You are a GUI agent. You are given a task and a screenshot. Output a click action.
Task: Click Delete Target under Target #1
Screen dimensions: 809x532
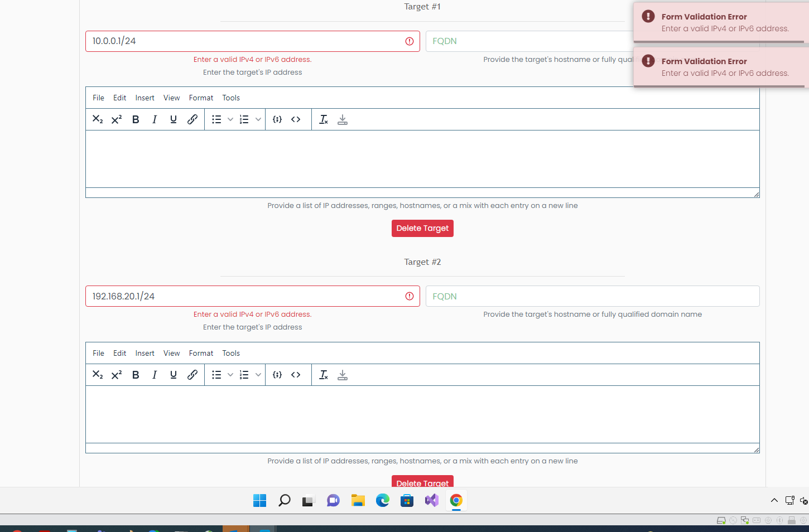[422, 228]
